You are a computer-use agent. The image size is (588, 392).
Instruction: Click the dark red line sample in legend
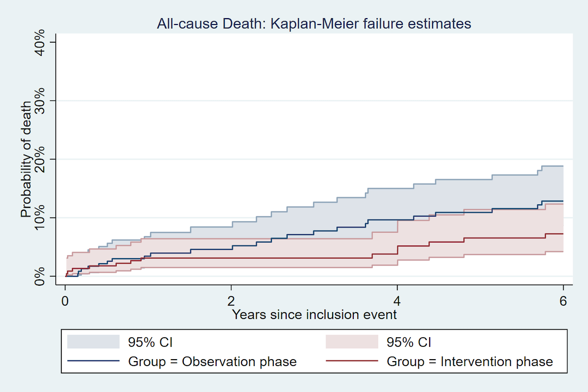click(x=352, y=362)
